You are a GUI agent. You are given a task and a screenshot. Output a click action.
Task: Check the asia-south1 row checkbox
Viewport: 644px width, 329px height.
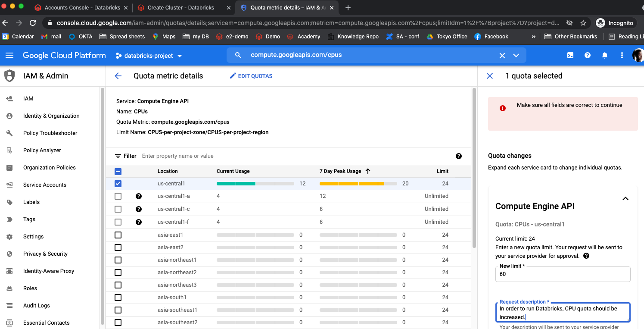tap(118, 298)
